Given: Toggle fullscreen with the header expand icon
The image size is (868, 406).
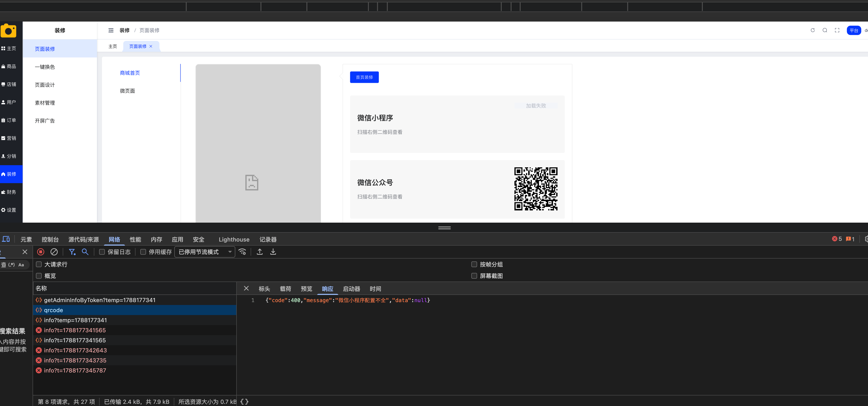Looking at the screenshot, I should [837, 30].
